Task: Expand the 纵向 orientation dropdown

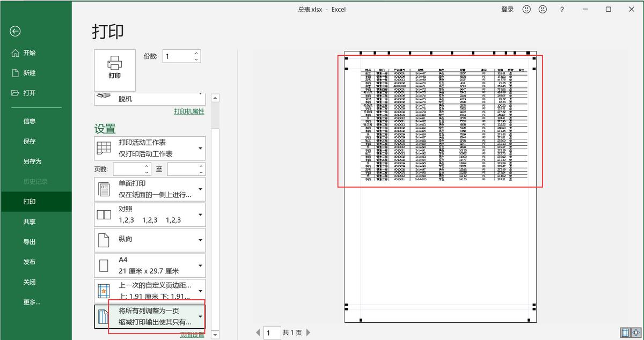Action: point(150,240)
